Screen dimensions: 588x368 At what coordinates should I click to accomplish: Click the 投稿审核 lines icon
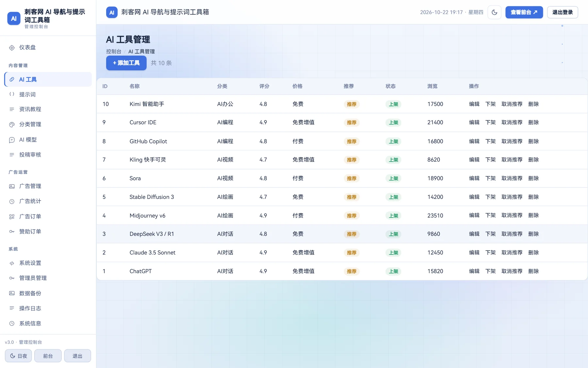coord(12,155)
